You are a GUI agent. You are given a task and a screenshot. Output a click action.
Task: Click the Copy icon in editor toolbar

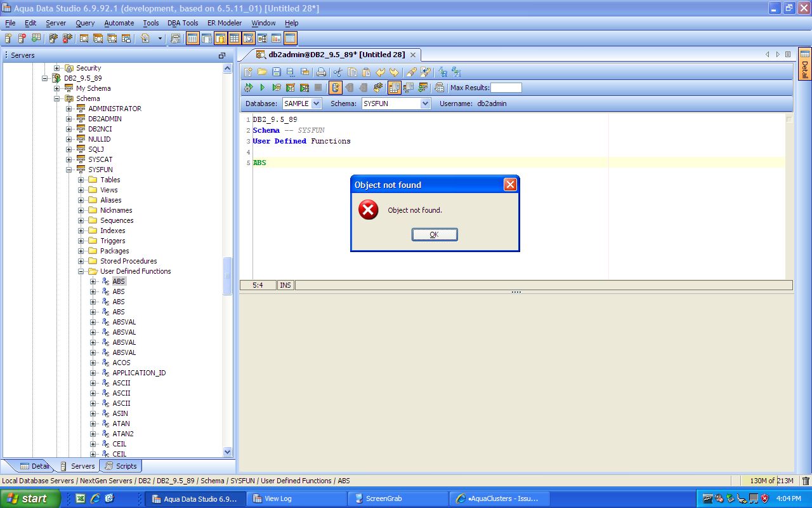[x=352, y=72]
